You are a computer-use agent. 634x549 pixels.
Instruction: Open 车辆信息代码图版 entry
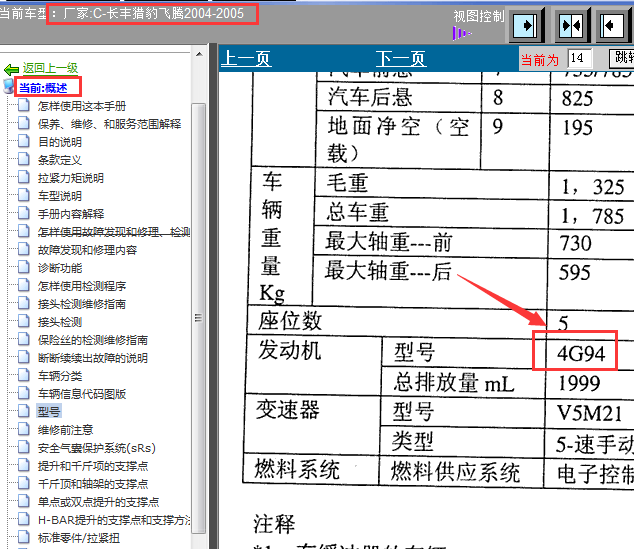click(x=82, y=394)
